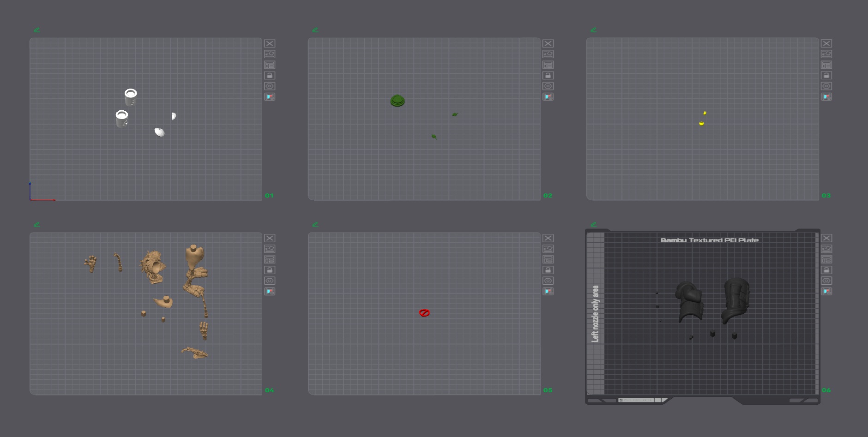Open filament mapping icon on plate 02
This screenshot has width=868, height=437.
[548, 96]
